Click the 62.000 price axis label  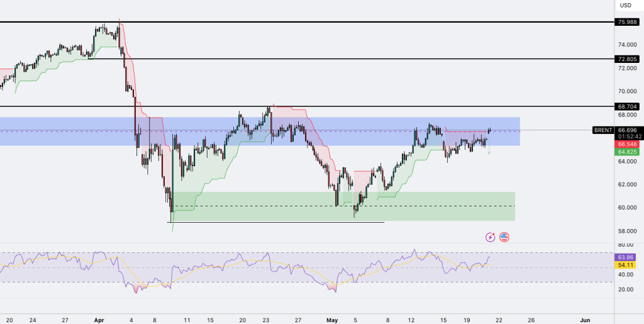[628, 184]
